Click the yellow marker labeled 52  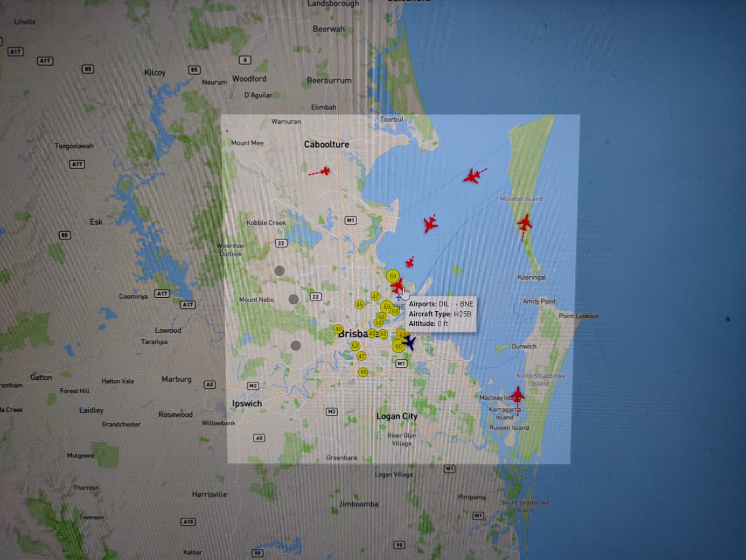(x=355, y=346)
